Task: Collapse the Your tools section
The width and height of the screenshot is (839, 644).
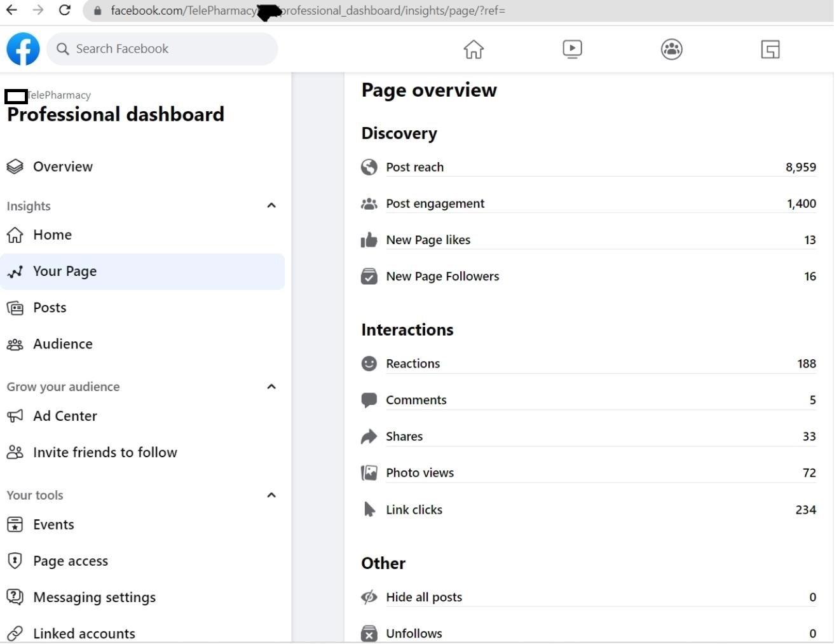Action: [x=271, y=495]
